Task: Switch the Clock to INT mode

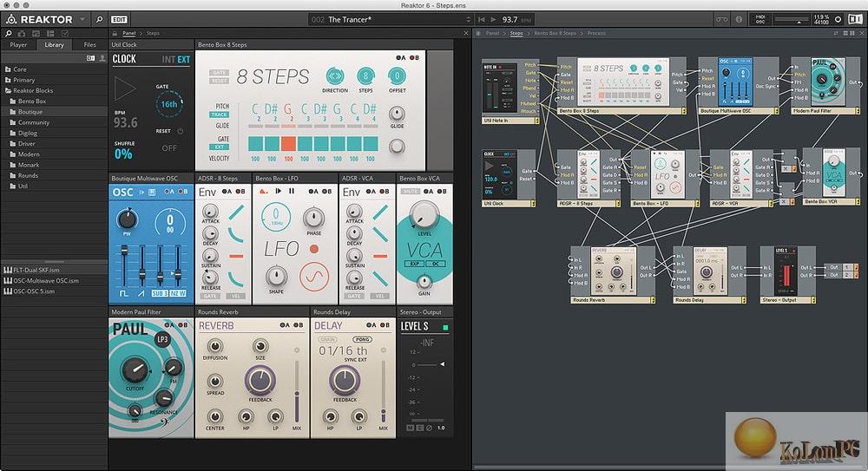Action: click(168, 59)
